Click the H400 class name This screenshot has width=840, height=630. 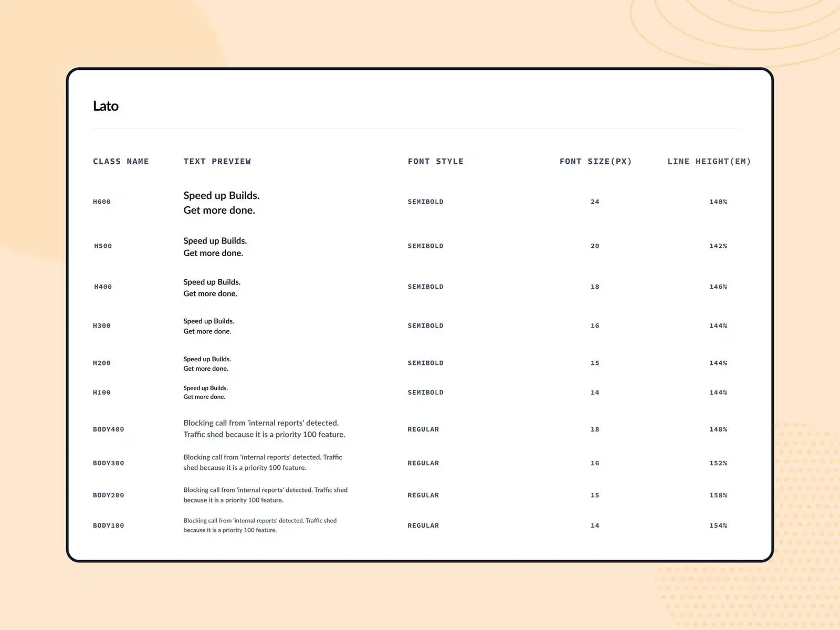tap(103, 287)
